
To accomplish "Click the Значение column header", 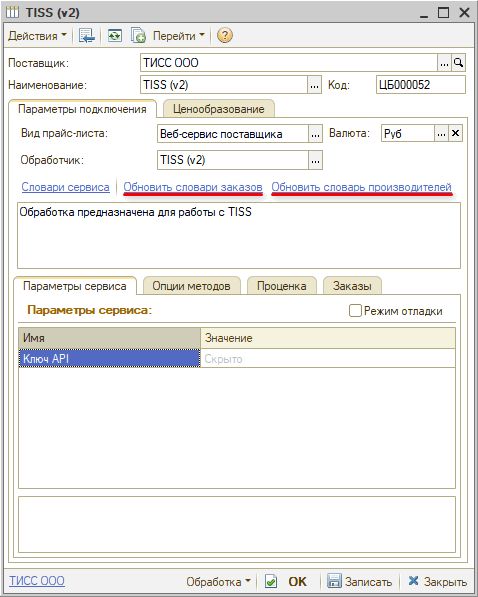I will (x=328, y=338).
